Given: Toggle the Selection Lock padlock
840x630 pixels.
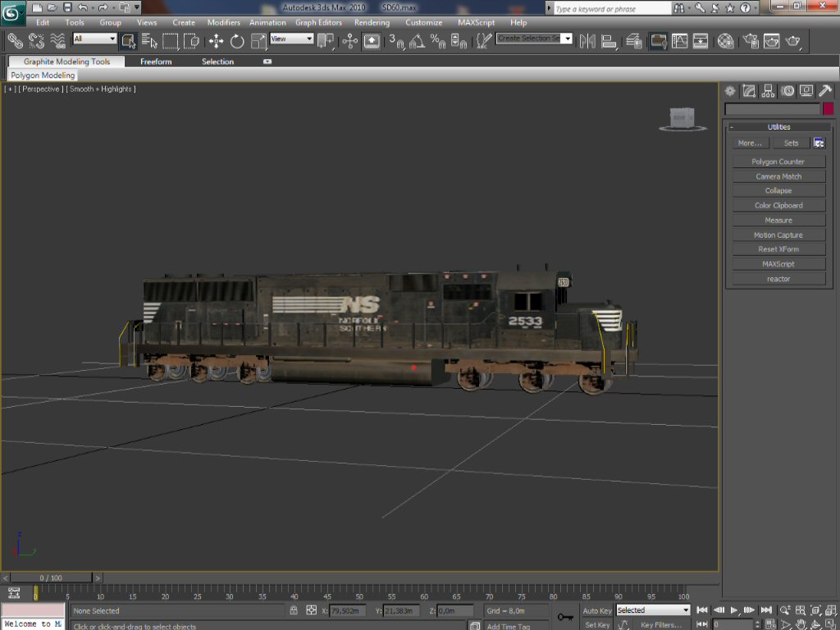Looking at the screenshot, I should (294, 610).
